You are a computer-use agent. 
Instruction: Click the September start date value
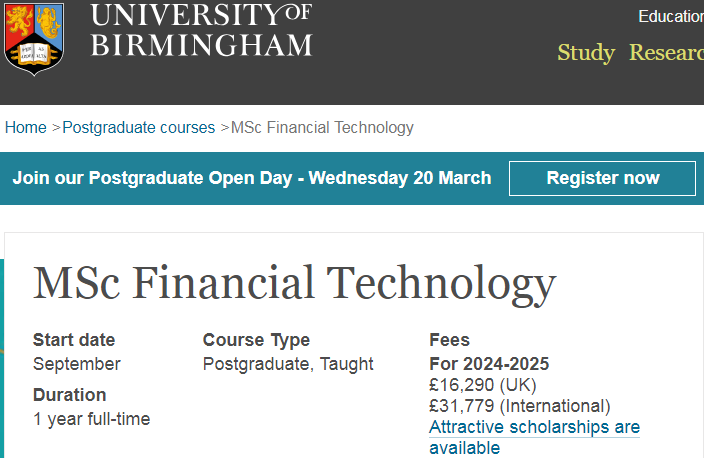[x=77, y=364]
